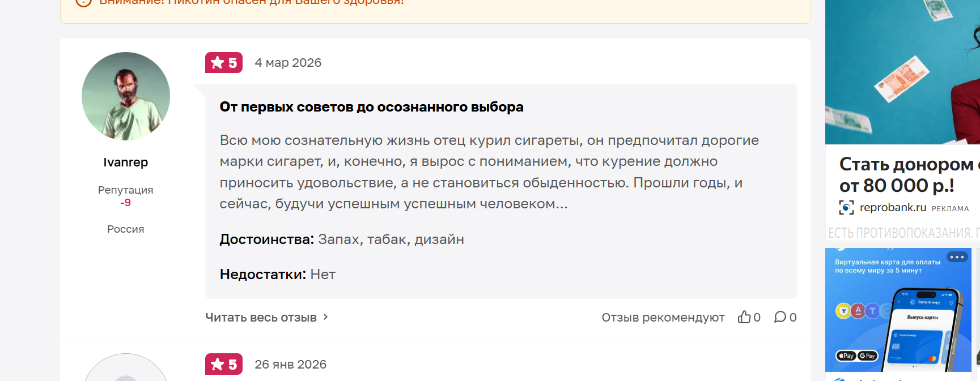This screenshot has width=980, height=381.
Task: Open Ivanrep's profile picture
Action: 126,96
